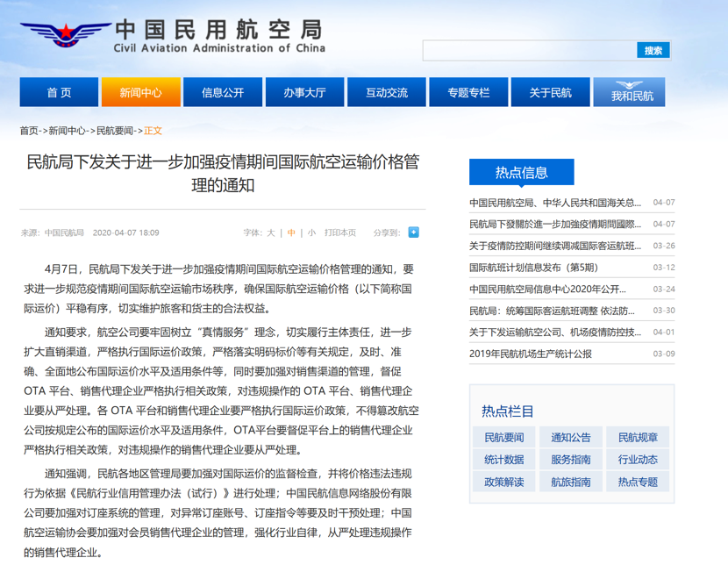728x565 pixels.
Task: Open the 航旅指南 column button
Action: 570,482
